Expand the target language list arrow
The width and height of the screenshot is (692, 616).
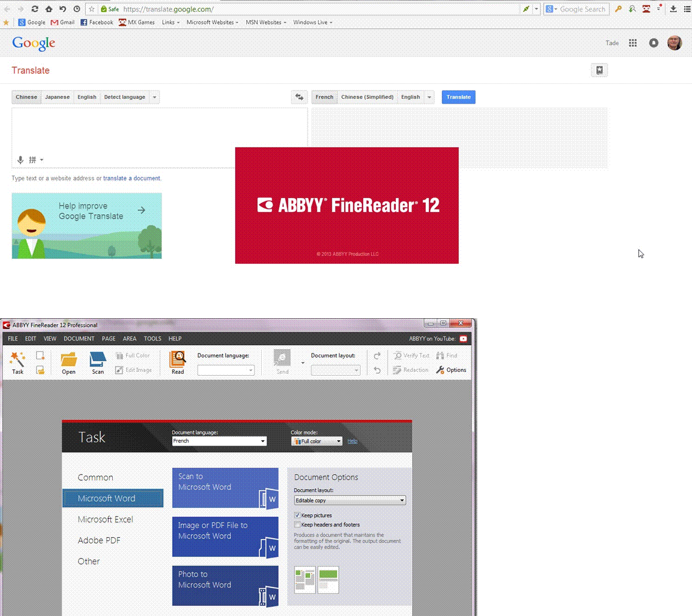pyautogui.click(x=429, y=97)
